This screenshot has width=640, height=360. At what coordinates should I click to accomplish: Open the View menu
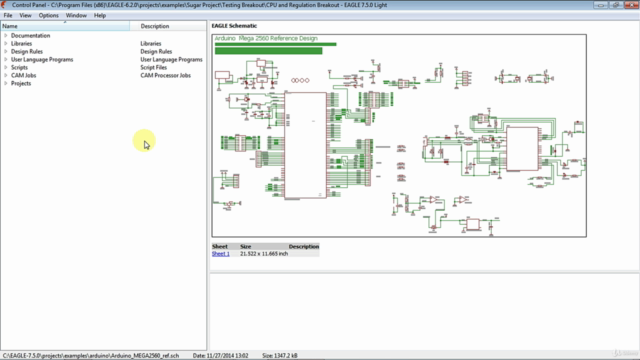[x=25, y=16]
